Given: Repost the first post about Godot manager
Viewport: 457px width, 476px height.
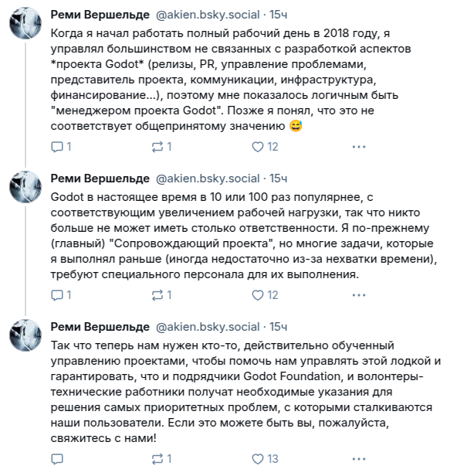Looking at the screenshot, I should tap(161, 147).
